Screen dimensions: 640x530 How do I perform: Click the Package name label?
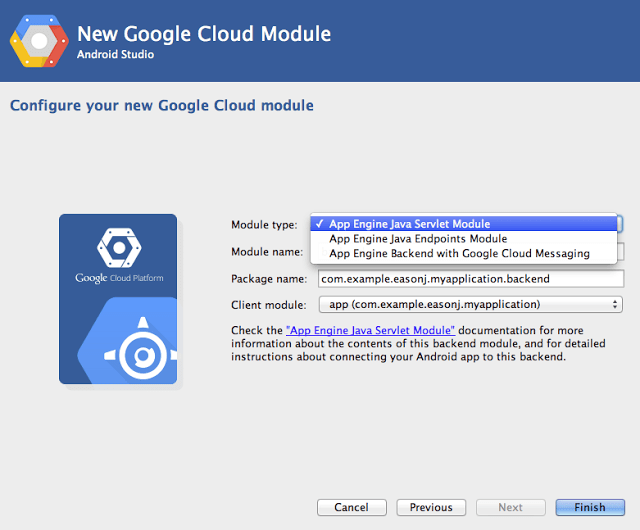[x=269, y=279]
